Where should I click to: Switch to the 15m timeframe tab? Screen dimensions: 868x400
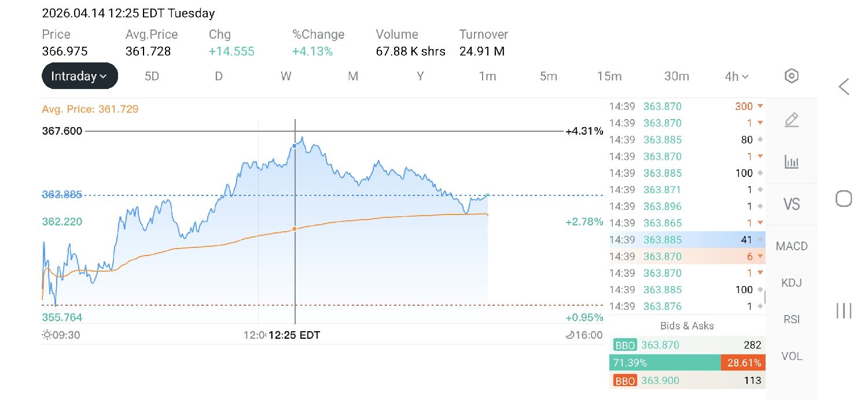tap(609, 76)
